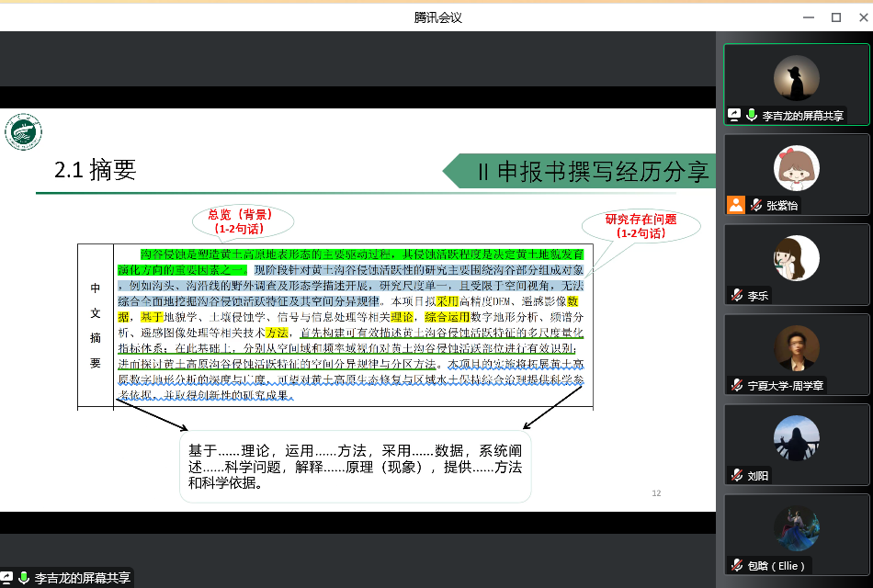Select 包晗 (Ellie)'s participant avatar
Image resolution: width=873 pixels, height=588 pixels.
pos(796,528)
